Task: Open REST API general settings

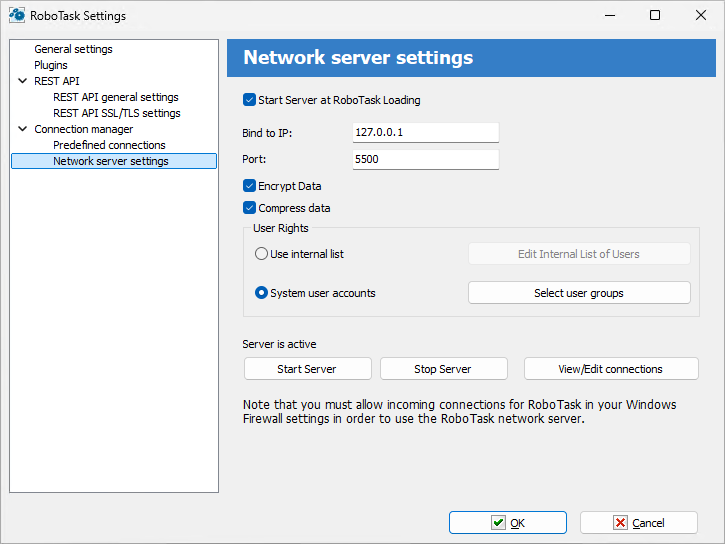Action: (x=116, y=97)
